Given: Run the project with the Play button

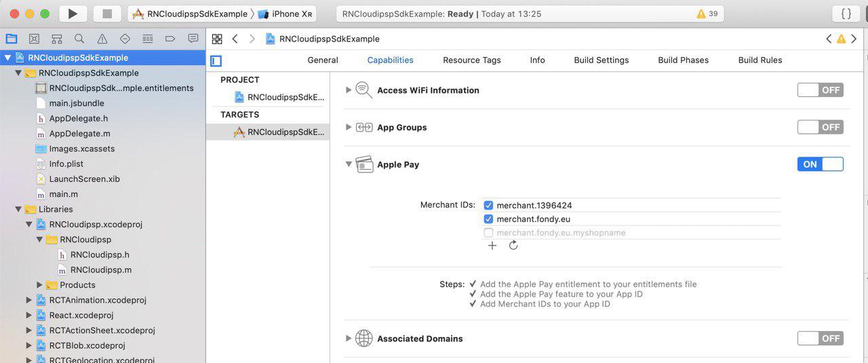Looking at the screenshot, I should [x=73, y=14].
